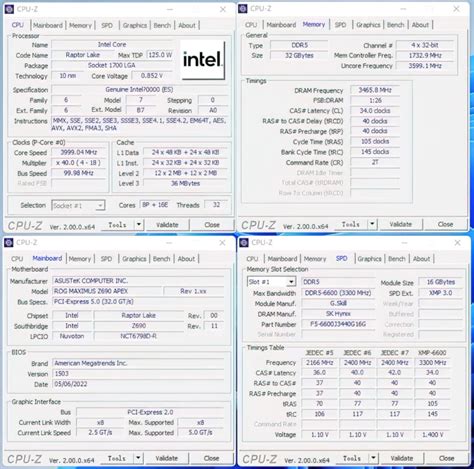Click the CPU-Z app icon in the top-left window
This screenshot has width=474, height=469.
(9, 9)
